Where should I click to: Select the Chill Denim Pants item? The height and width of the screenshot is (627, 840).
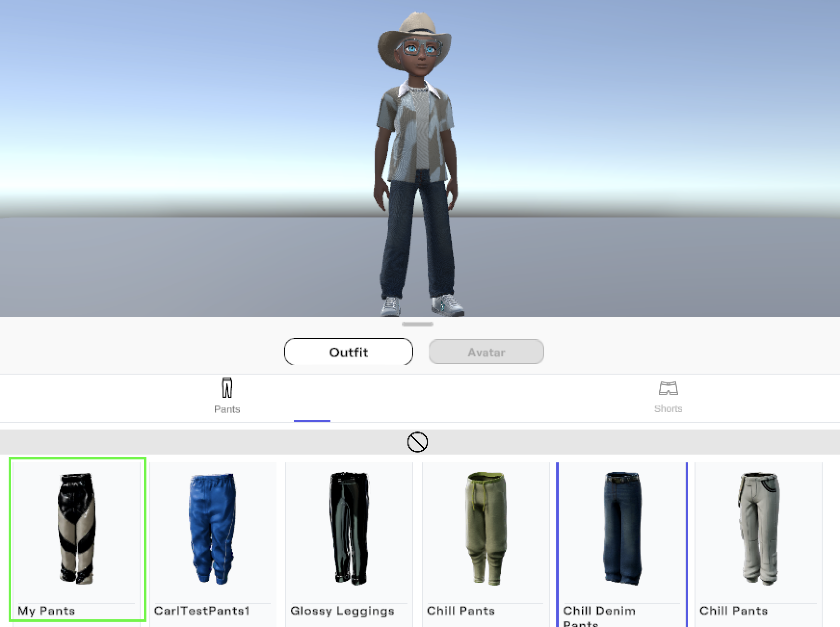[621, 530]
